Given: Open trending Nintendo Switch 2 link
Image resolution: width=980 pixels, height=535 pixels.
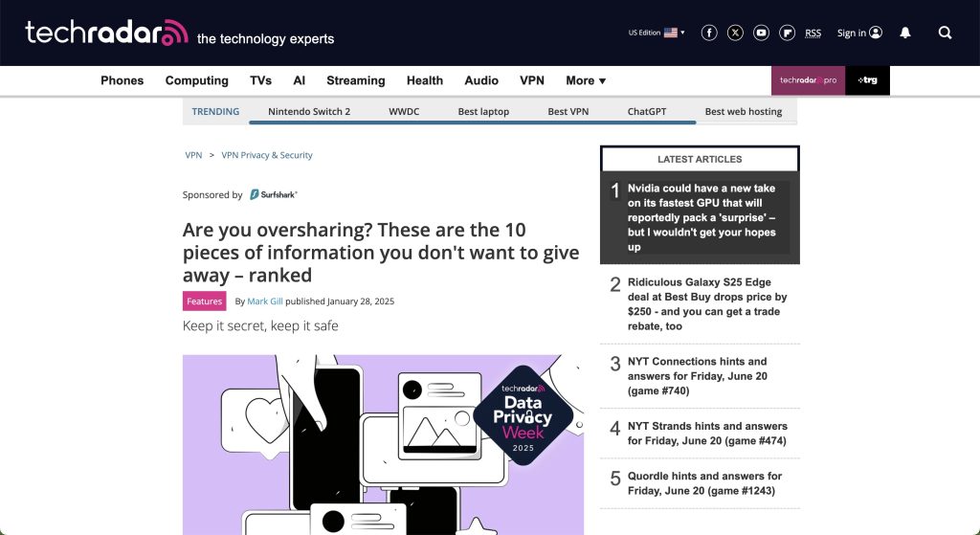Looking at the screenshot, I should coord(309,111).
